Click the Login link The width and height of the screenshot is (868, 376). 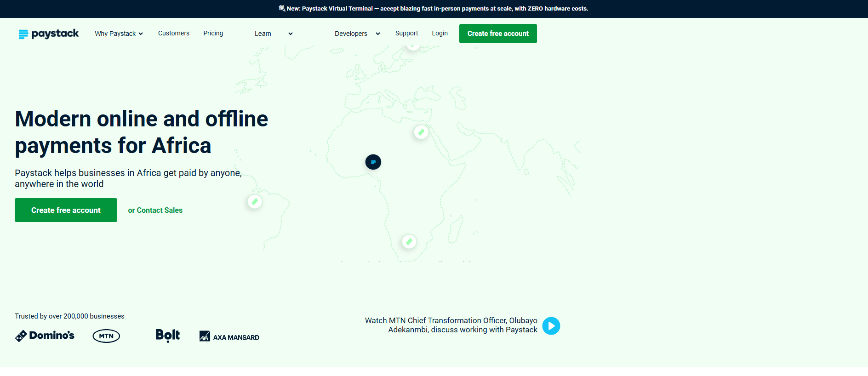(440, 33)
